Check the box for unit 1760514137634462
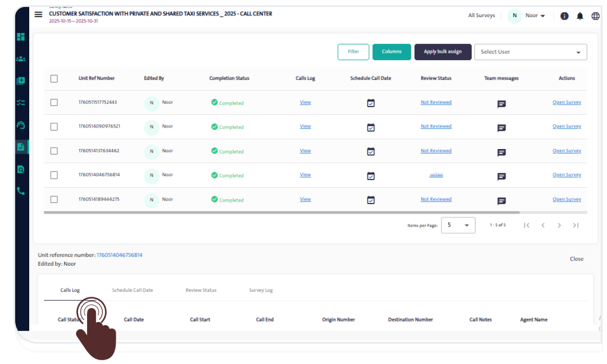607x364 pixels. [x=54, y=151]
